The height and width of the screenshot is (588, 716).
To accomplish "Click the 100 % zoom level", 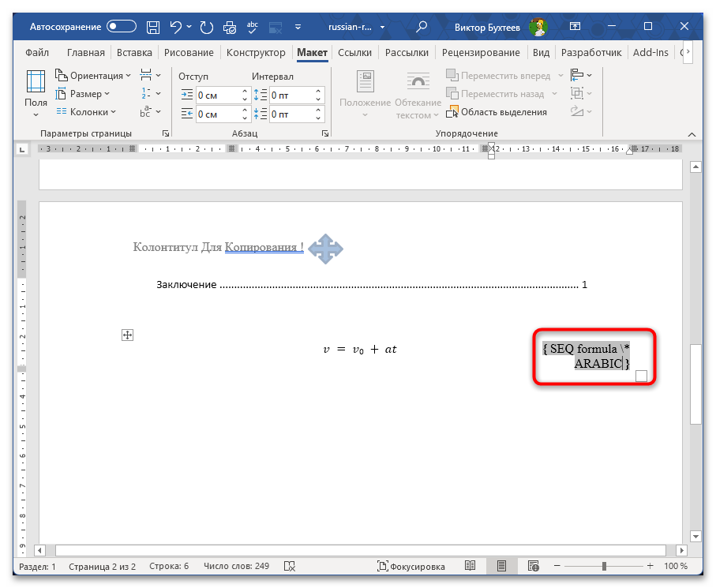I will 676,566.
